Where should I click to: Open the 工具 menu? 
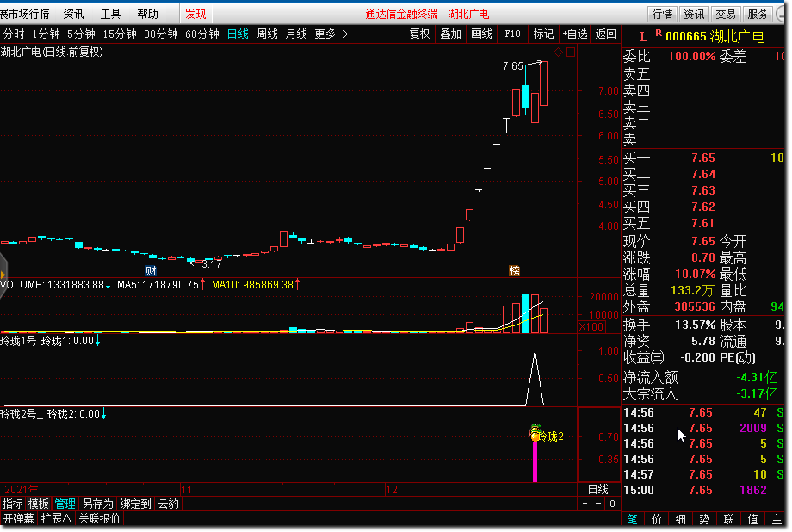click(x=110, y=14)
